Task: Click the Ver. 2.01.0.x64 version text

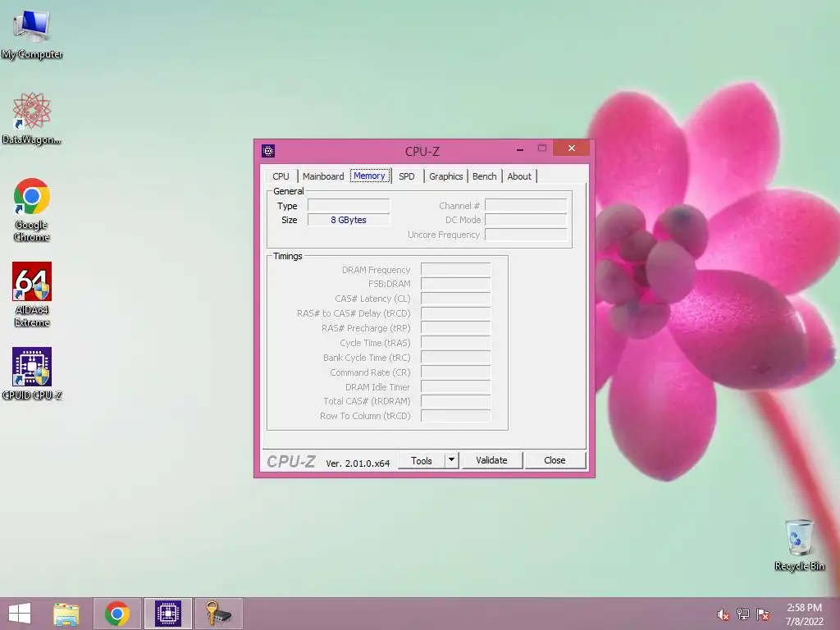Action: (358, 463)
